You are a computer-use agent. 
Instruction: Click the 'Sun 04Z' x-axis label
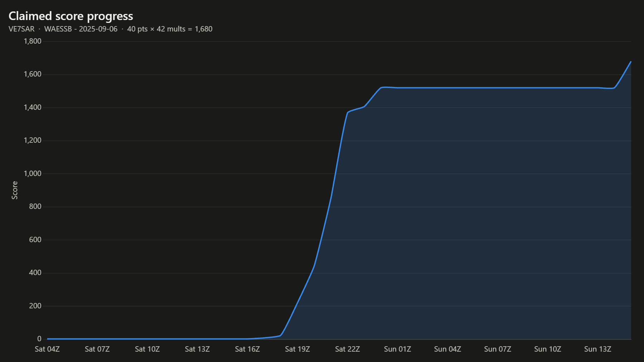(x=448, y=349)
